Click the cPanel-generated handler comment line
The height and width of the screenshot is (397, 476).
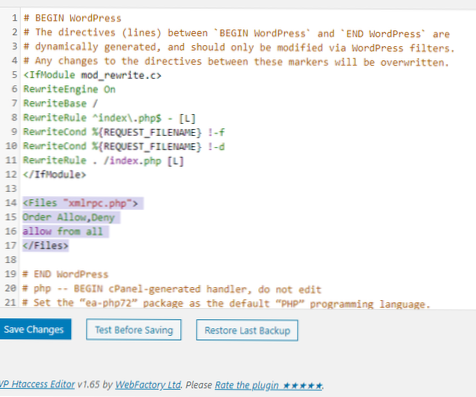click(x=172, y=289)
